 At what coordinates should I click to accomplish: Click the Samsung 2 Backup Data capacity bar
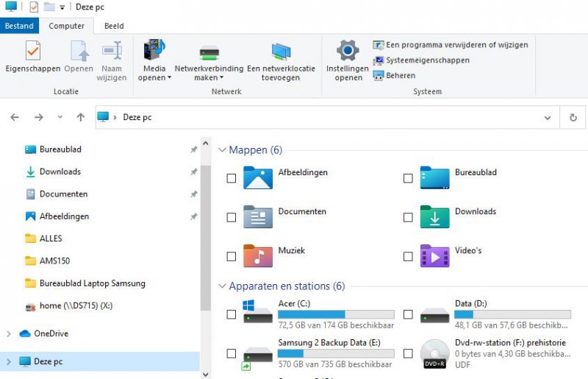336,353
